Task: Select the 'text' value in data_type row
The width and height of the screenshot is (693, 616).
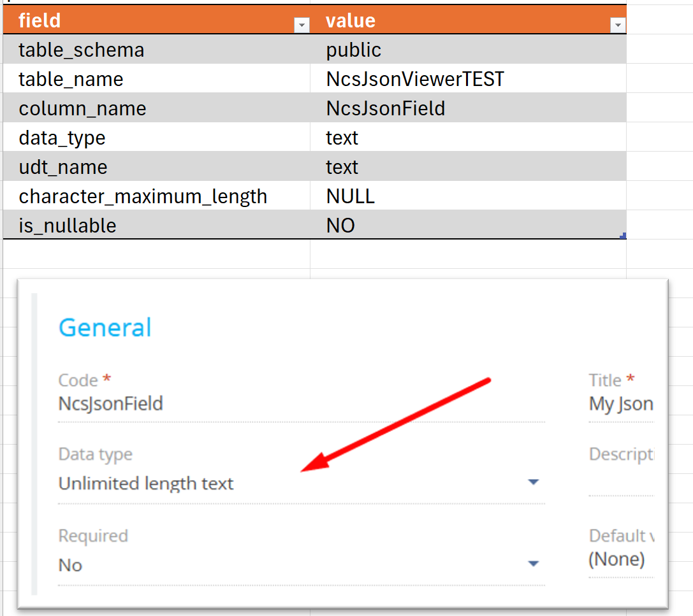Action: click(x=468, y=137)
